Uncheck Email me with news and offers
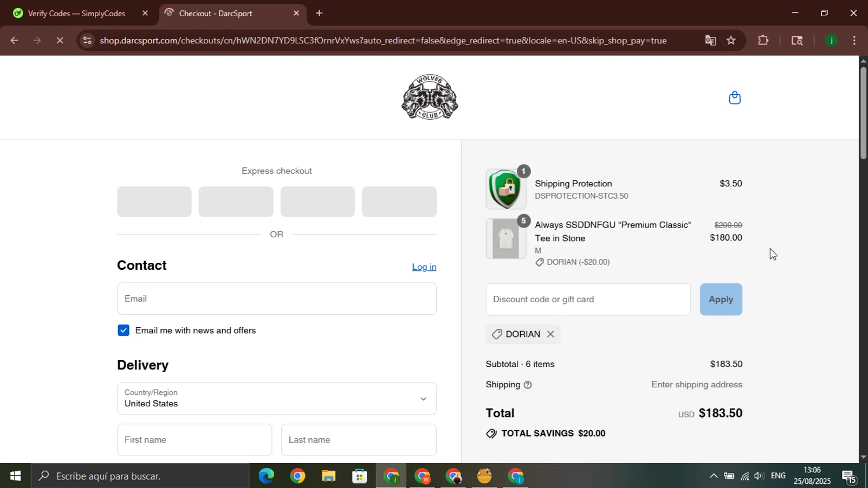The image size is (868, 488). (x=123, y=331)
